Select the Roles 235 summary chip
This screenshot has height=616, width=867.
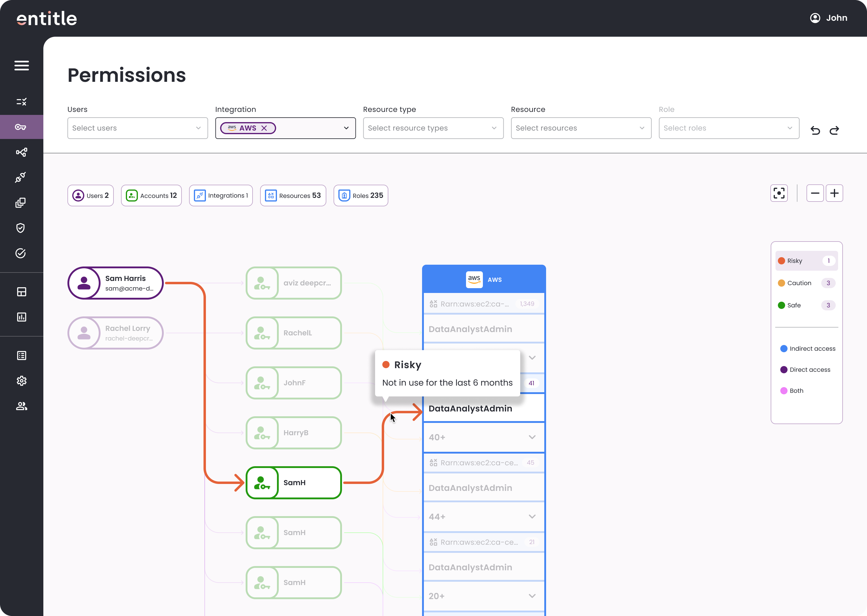pyautogui.click(x=361, y=196)
